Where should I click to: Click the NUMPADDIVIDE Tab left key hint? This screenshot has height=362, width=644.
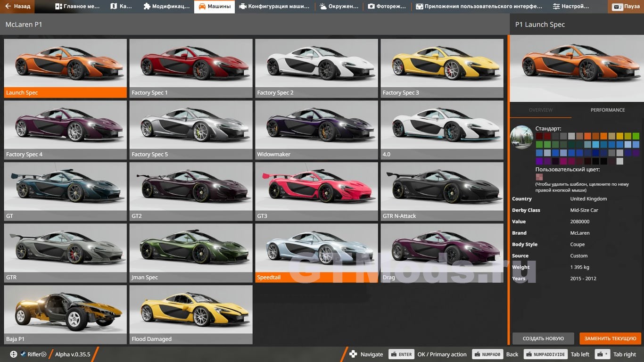pyautogui.click(x=545, y=354)
